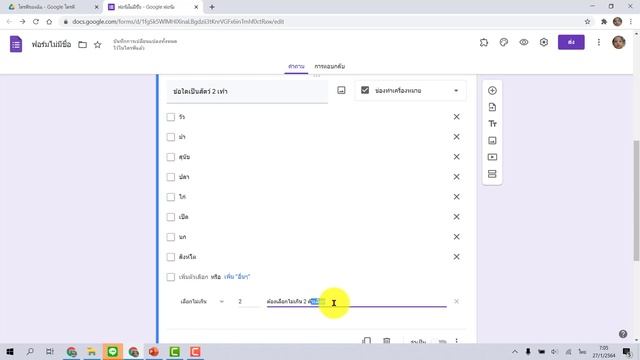The image size is (640, 360).
Task: Tick the checkbox beside ปลา
Action: [x=171, y=177]
